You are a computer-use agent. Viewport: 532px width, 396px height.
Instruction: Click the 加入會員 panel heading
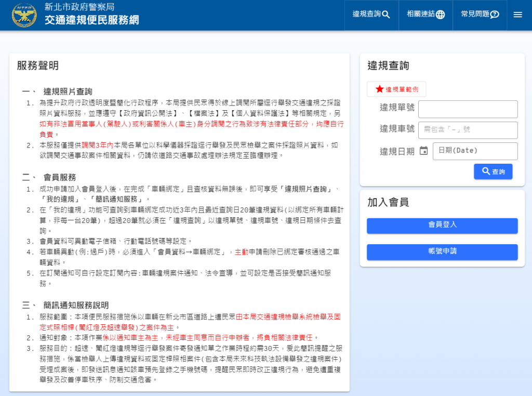[388, 203]
